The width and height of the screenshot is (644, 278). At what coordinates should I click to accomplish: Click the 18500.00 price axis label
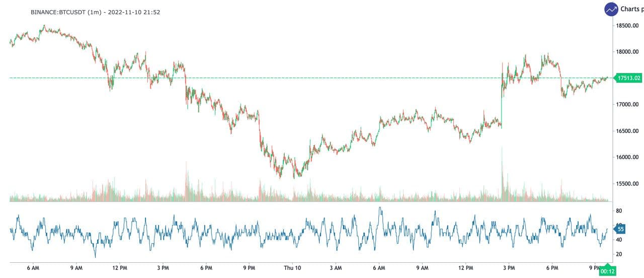[629, 26]
